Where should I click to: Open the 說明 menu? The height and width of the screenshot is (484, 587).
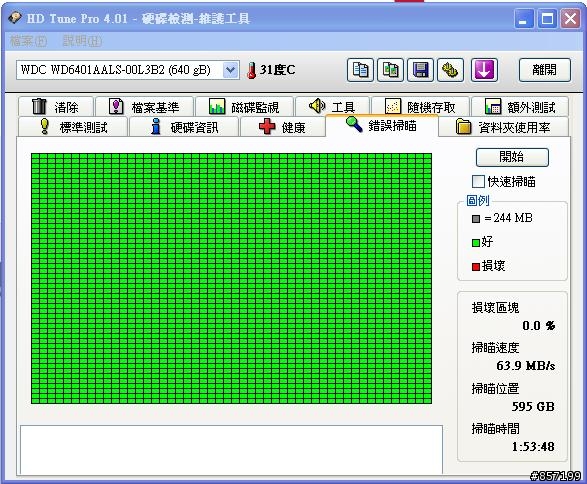82,41
